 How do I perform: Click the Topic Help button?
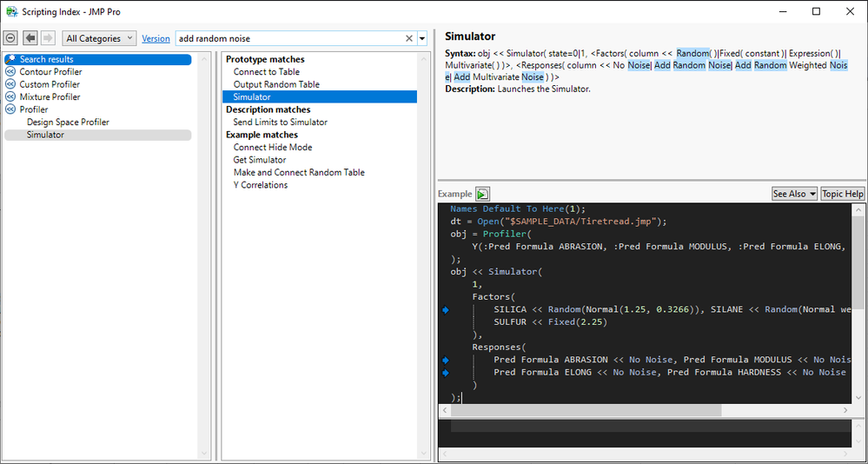(x=842, y=194)
